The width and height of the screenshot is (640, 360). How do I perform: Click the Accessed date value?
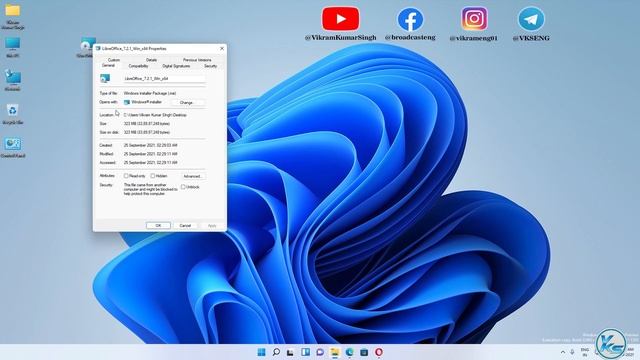click(151, 162)
